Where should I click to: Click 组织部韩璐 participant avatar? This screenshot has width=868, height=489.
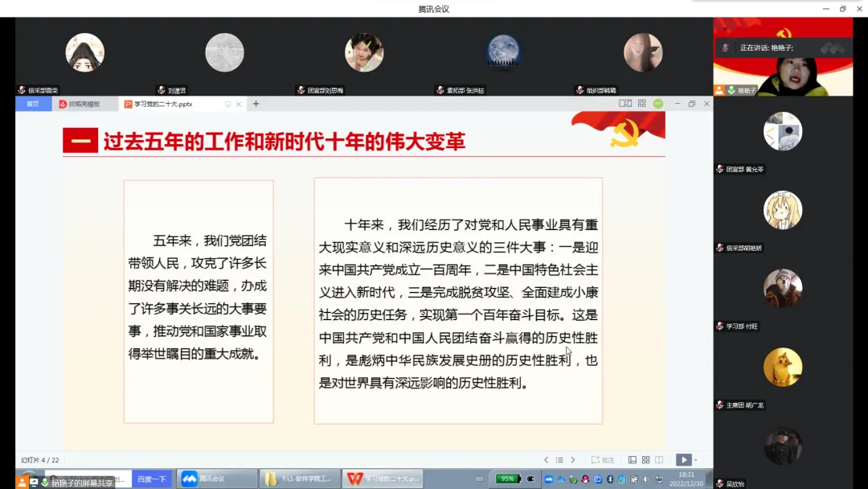[643, 52]
